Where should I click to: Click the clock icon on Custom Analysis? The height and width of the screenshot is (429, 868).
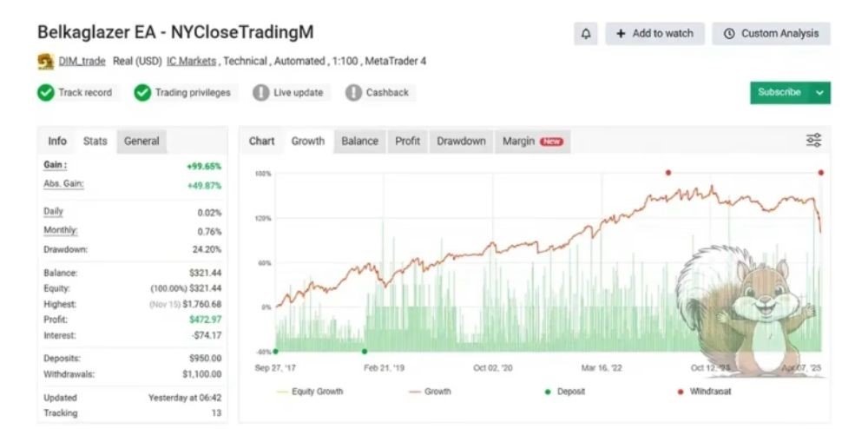[x=729, y=34]
